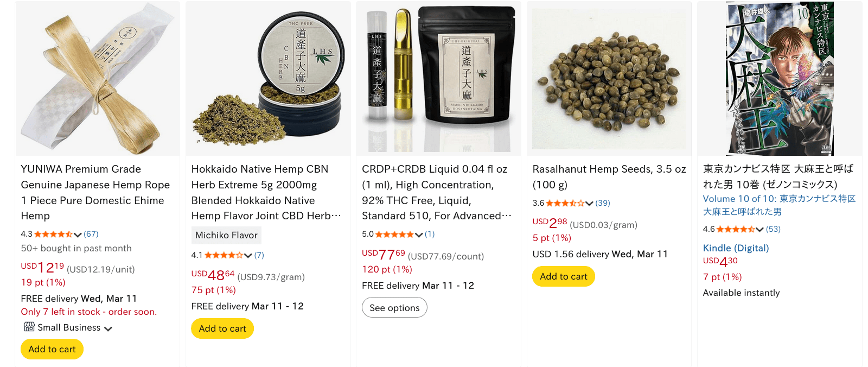
Task: Click star rating of CRDP+CRDB Liquid
Action: pyautogui.click(x=394, y=234)
